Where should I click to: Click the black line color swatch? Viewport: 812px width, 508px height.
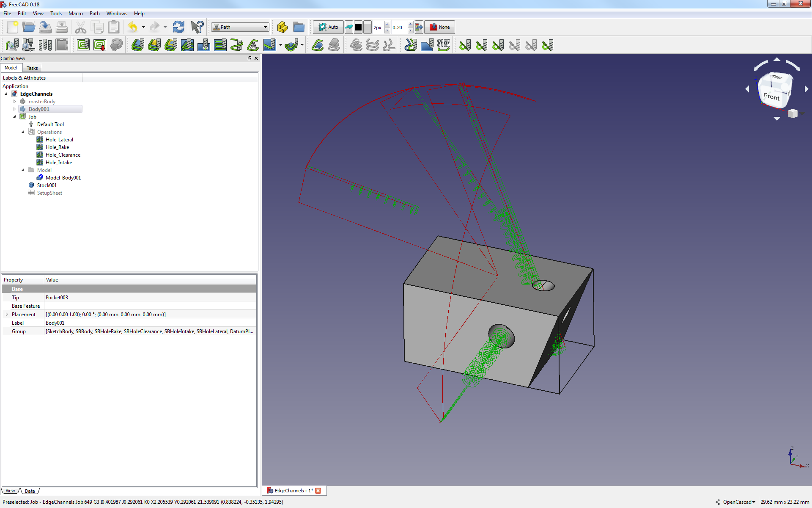358,28
